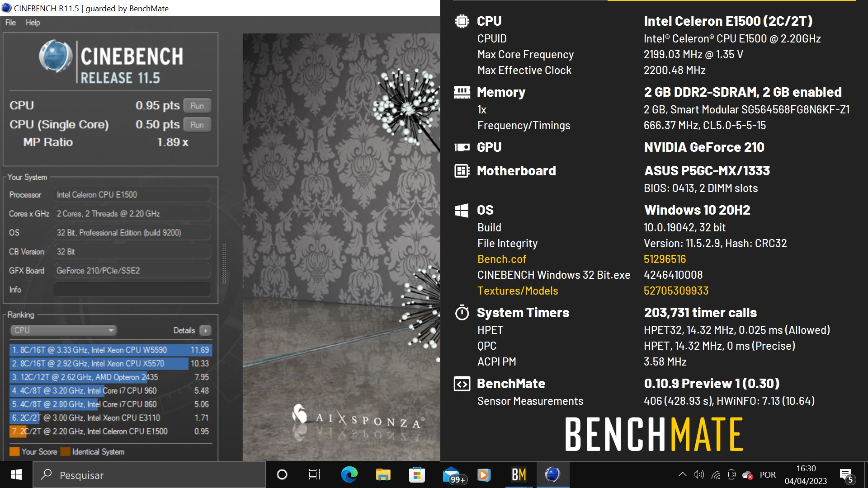Click the Motherboard icon in BenchMate
The height and width of the screenshot is (488, 868).
[462, 171]
